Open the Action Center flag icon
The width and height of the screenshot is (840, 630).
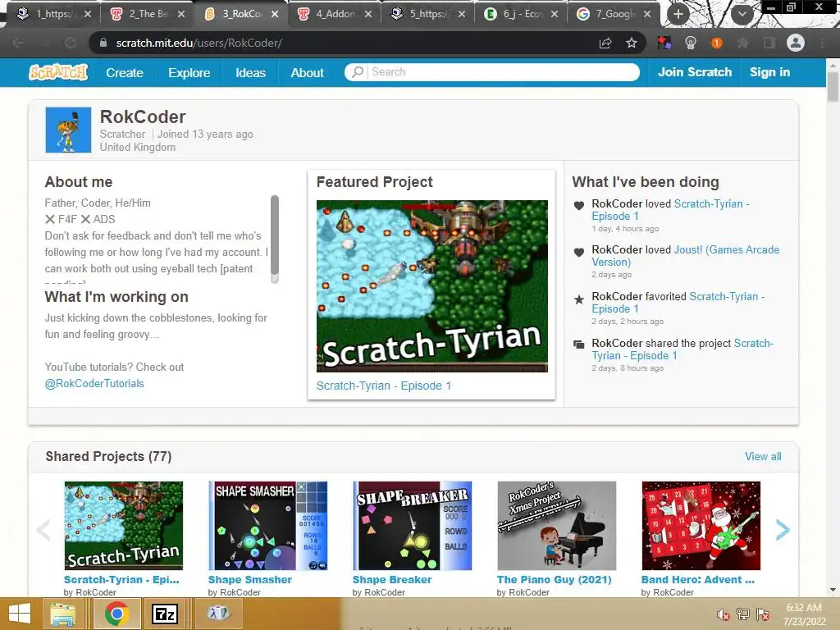763,614
